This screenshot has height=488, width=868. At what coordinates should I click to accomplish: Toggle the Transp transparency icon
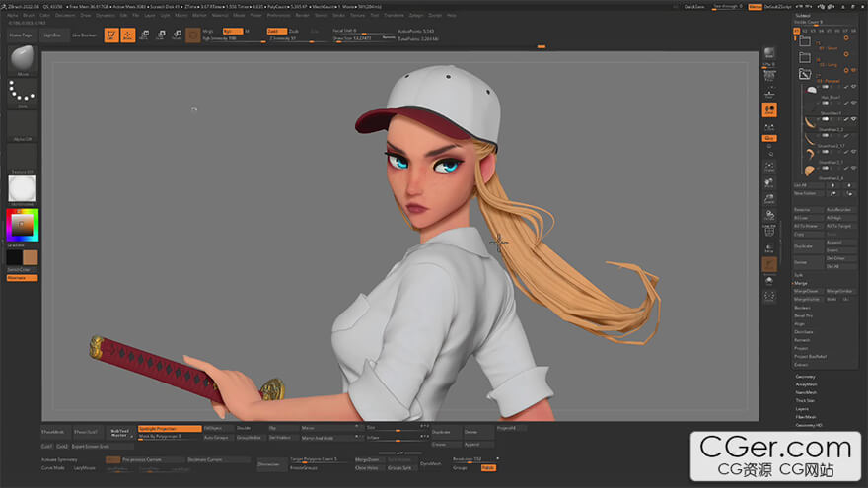pyautogui.click(x=769, y=247)
